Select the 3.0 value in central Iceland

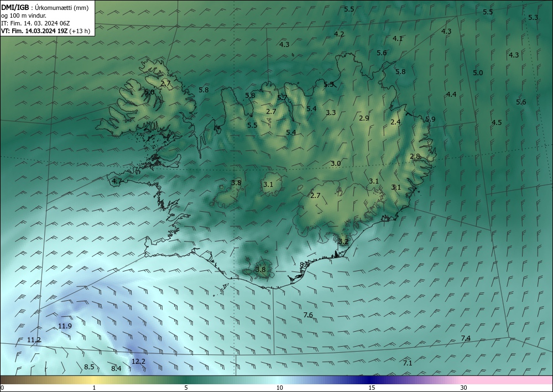pos(336,163)
